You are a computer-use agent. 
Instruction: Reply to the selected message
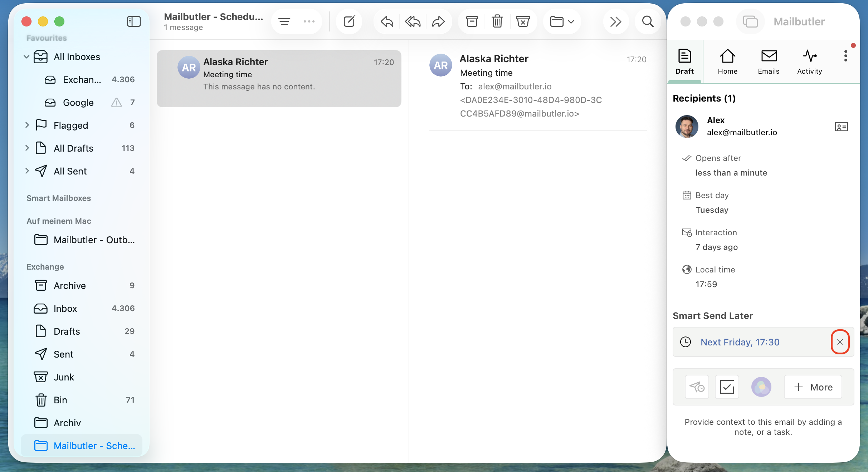pyautogui.click(x=387, y=22)
